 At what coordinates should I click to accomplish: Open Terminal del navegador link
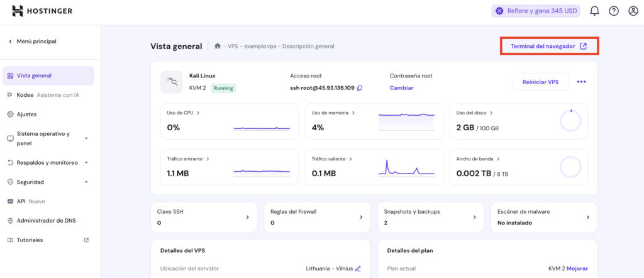point(548,46)
